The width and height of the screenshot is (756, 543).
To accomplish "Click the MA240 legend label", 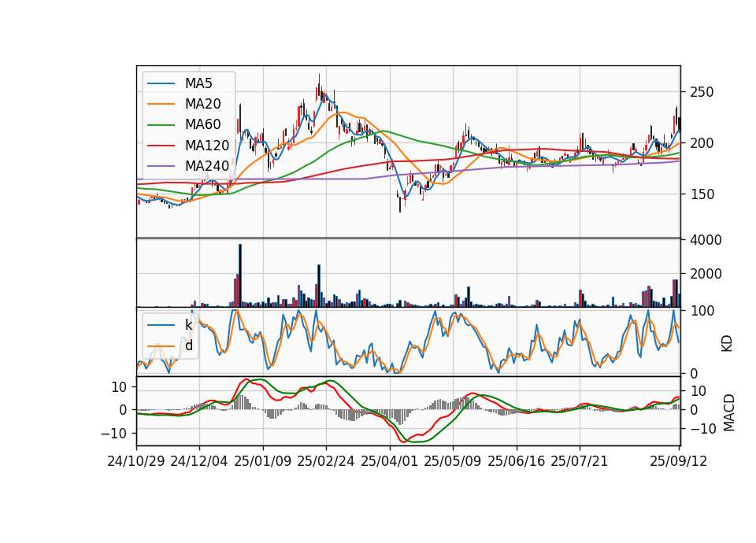I will [207, 166].
